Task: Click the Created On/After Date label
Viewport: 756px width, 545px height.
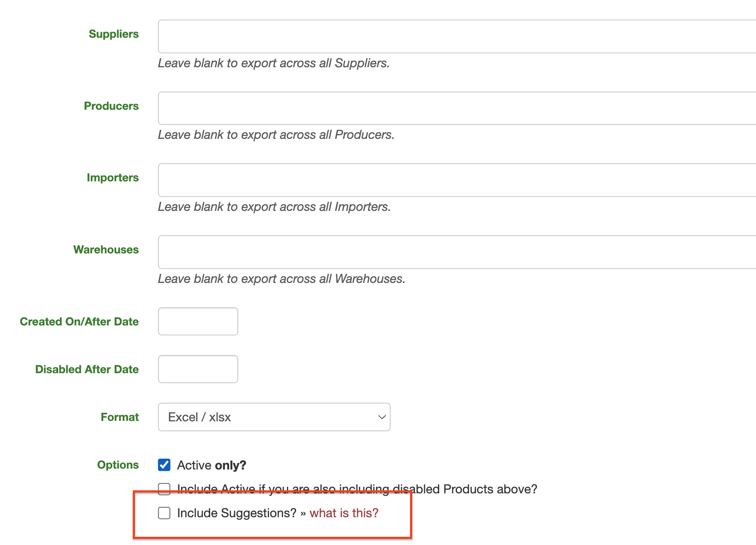Action: (79, 322)
